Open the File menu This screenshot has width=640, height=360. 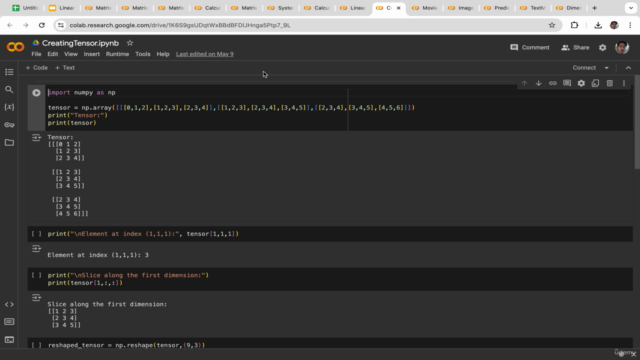click(36, 54)
